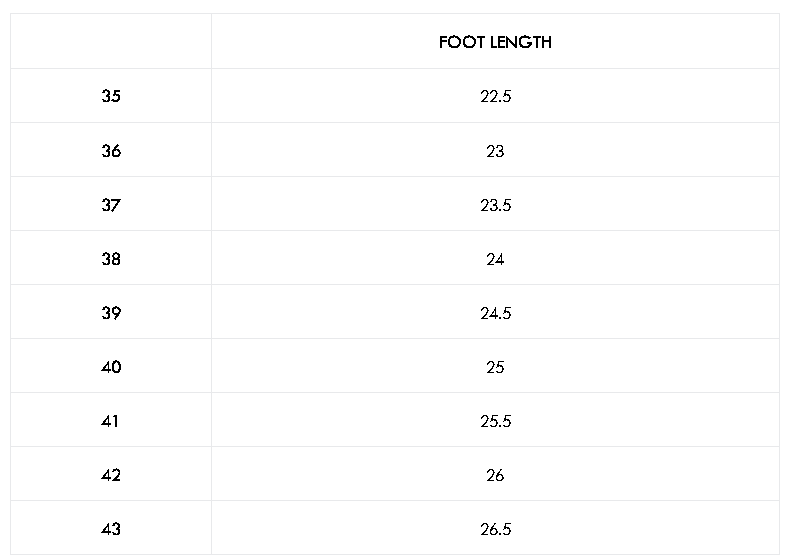This screenshot has height=558, width=791.
Task: Select the size 38 cell
Action: point(111,258)
